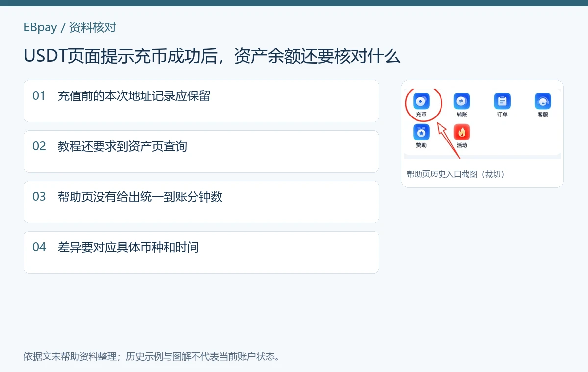Open the 转账 transfer icon
The width and height of the screenshot is (588, 372).
462,101
